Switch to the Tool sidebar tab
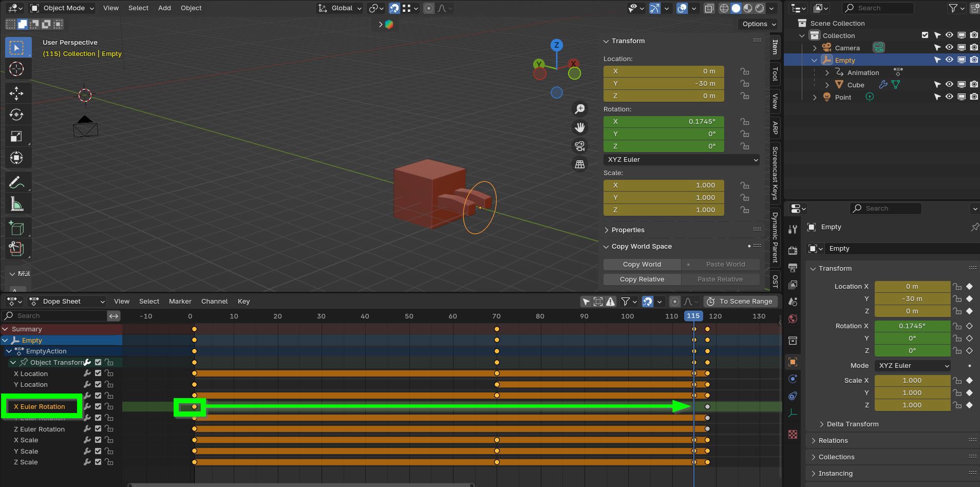The width and height of the screenshot is (980, 487). pos(775,74)
